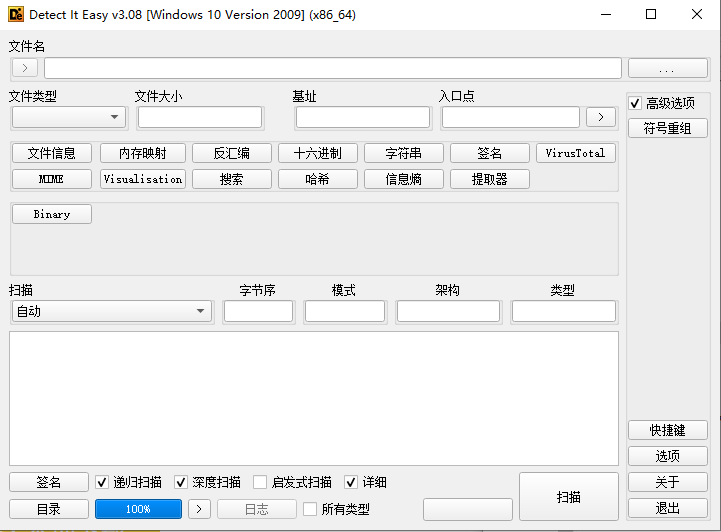Close the Detect It Easy window
The image size is (721, 532).
click(x=697, y=14)
